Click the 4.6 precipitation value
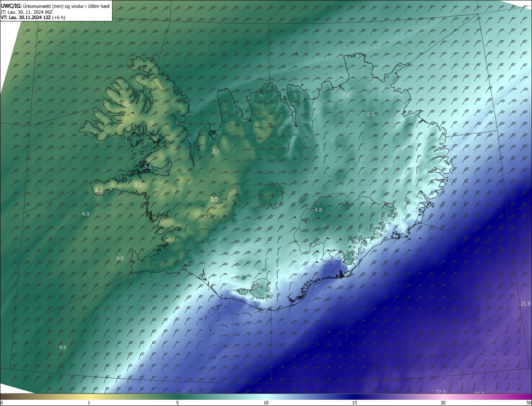This screenshot has width=532, height=406. [x=63, y=347]
